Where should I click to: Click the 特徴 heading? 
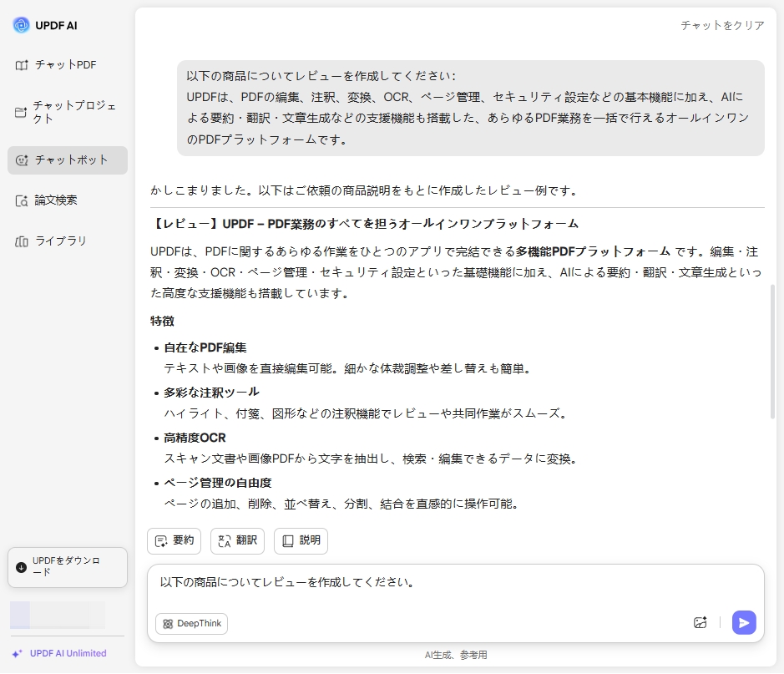pos(162,321)
